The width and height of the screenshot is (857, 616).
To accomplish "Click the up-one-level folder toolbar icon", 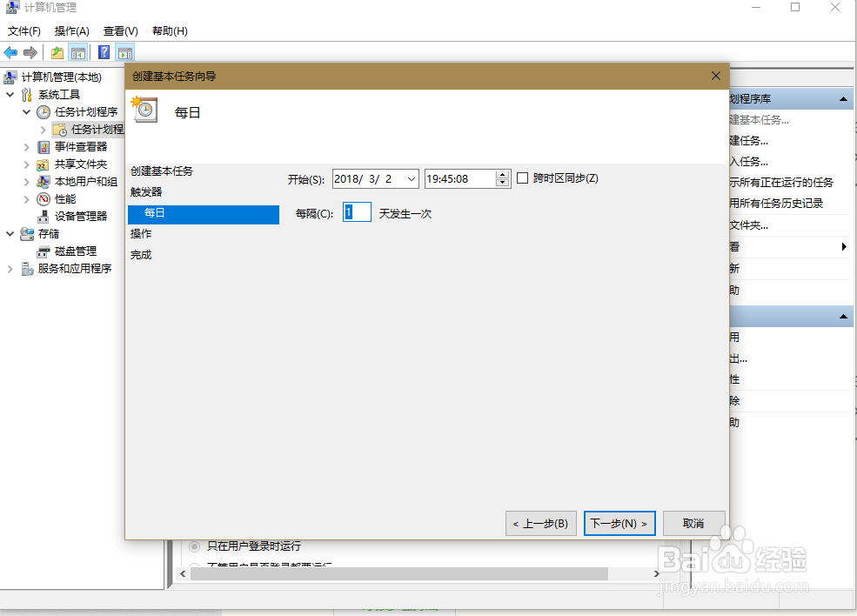I will click(x=57, y=51).
